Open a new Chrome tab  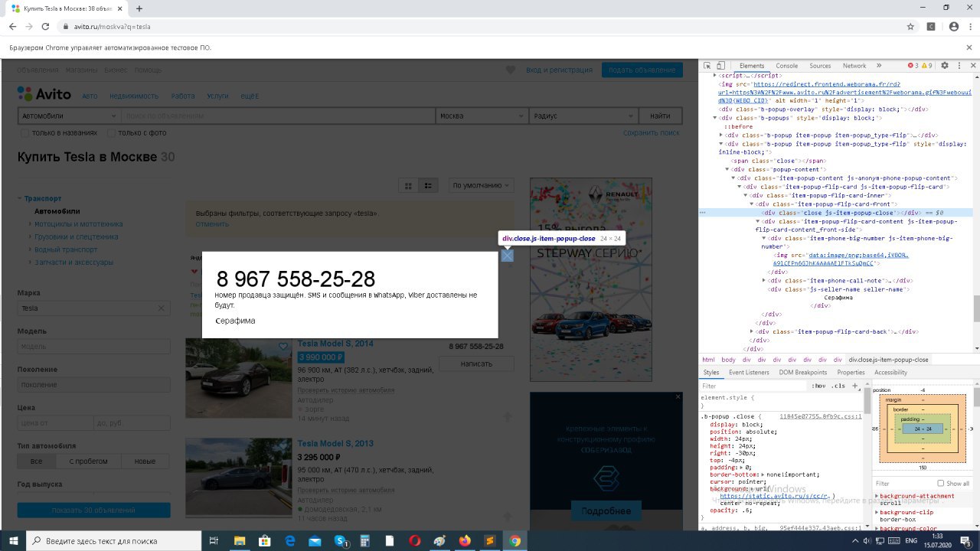pyautogui.click(x=139, y=8)
